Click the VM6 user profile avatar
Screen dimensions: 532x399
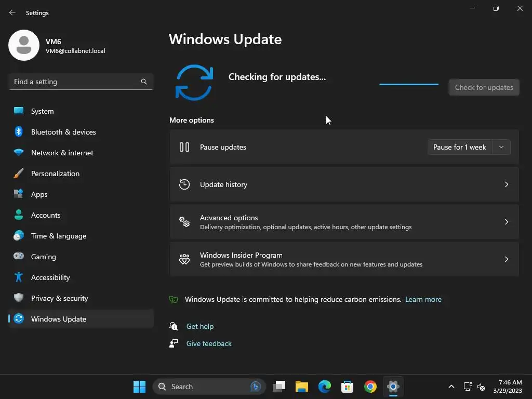(24, 45)
